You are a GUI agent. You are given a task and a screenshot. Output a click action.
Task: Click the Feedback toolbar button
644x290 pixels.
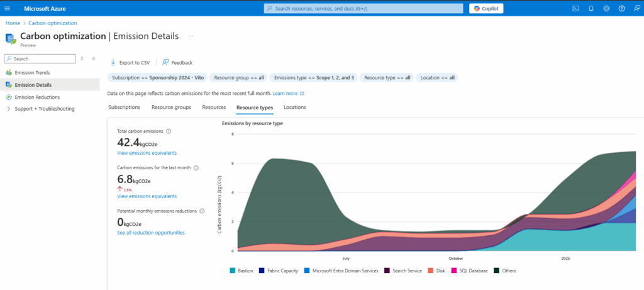pyautogui.click(x=177, y=62)
